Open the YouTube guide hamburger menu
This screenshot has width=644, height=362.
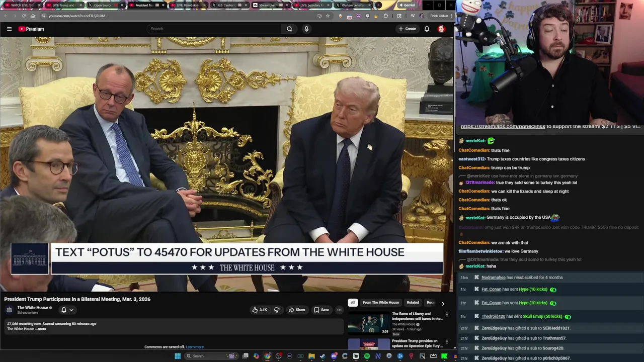9,29
